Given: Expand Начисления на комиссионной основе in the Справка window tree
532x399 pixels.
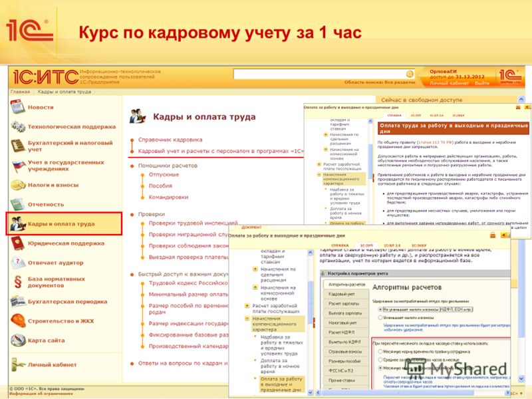Looking at the screenshot, I should click(326, 149).
